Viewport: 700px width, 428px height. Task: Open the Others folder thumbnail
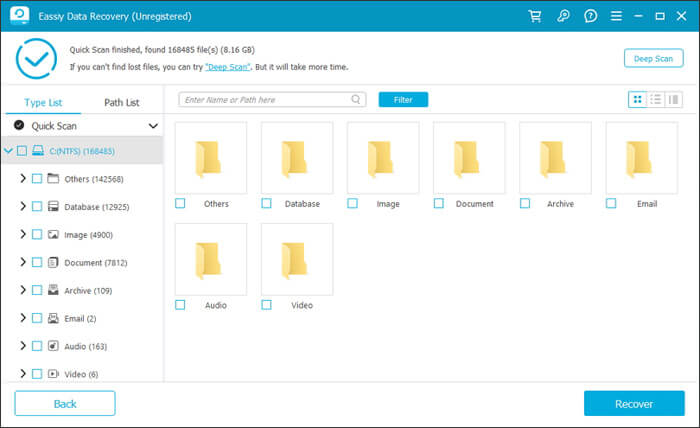(211, 158)
